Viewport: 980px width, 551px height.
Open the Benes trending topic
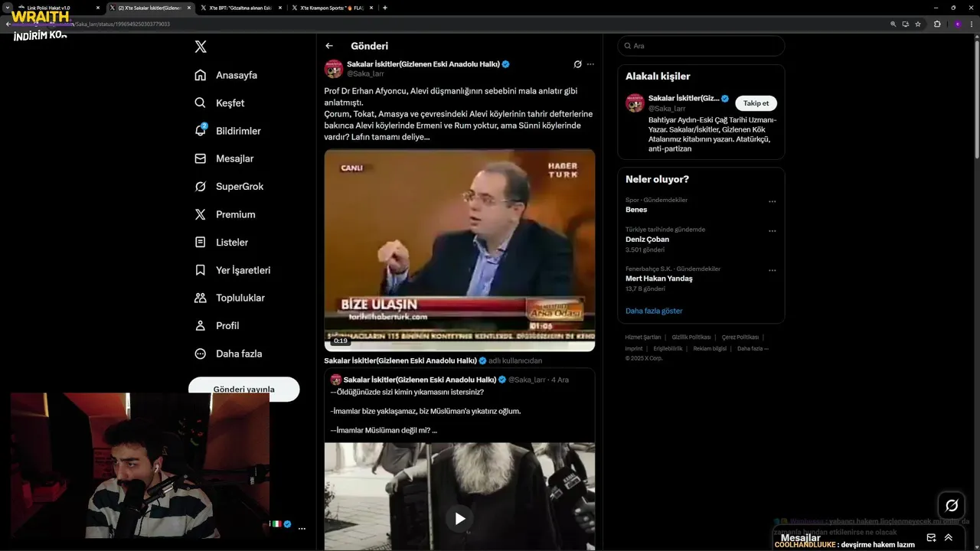(x=636, y=210)
